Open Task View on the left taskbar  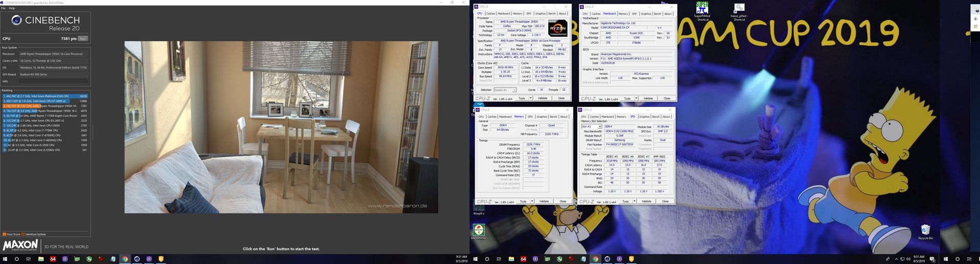(x=29, y=259)
